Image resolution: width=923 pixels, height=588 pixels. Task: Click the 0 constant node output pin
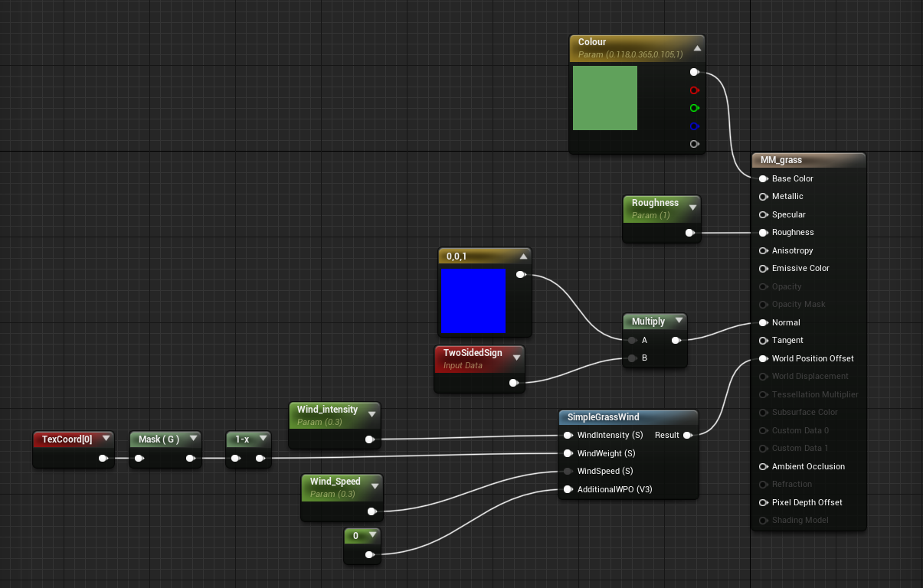(x=369, y=555)
